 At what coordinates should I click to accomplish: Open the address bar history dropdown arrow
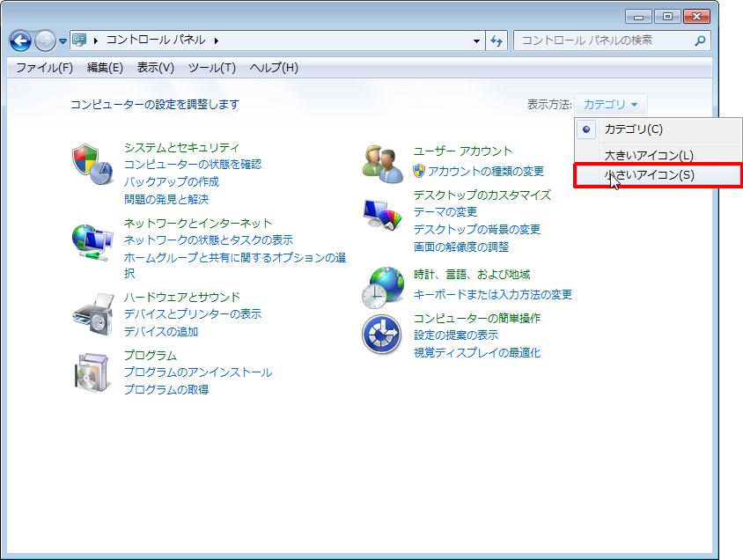(x=476, y=41)
